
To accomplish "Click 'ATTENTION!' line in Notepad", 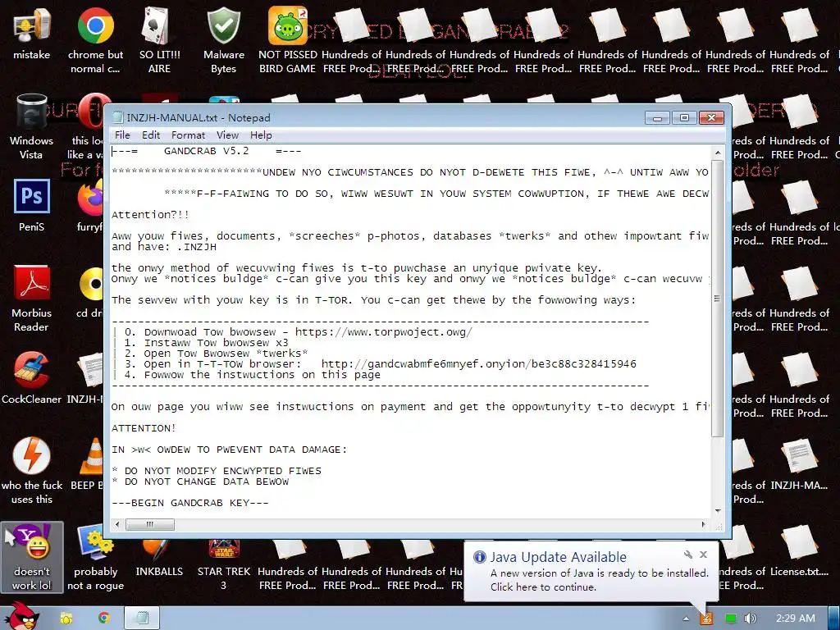I will click(x=144, y=428).
